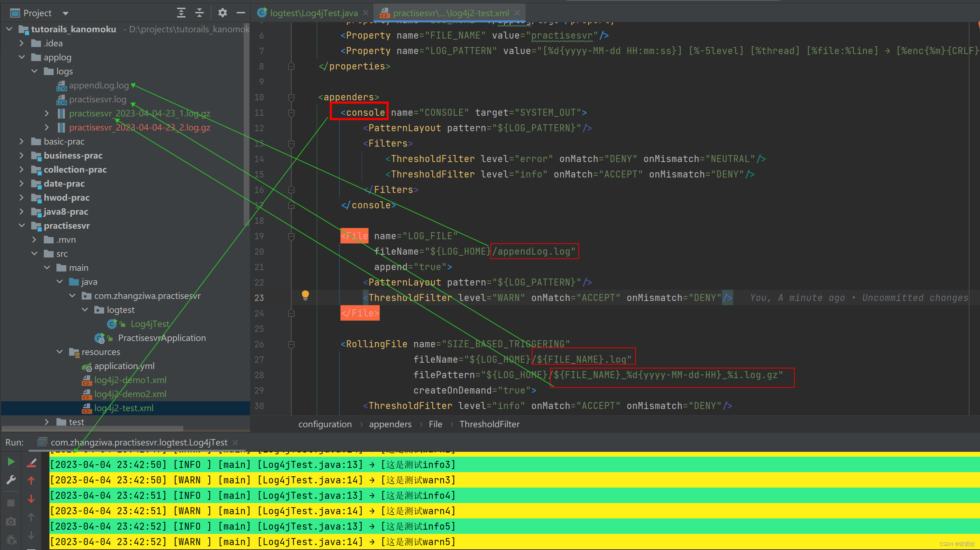Click the lightbulb intention icon on line 23
Screen dimensions: 980x550
[x=305, y=296]
